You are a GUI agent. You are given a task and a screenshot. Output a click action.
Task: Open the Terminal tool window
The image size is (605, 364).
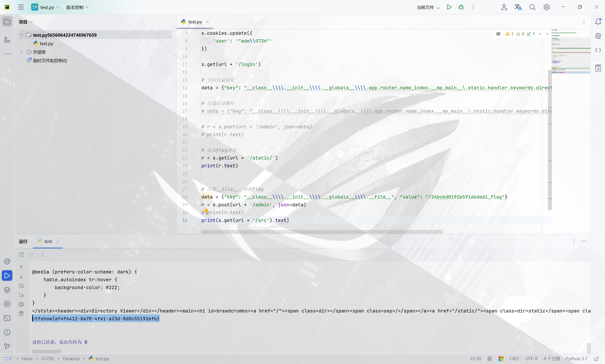[x=7, y=318]
